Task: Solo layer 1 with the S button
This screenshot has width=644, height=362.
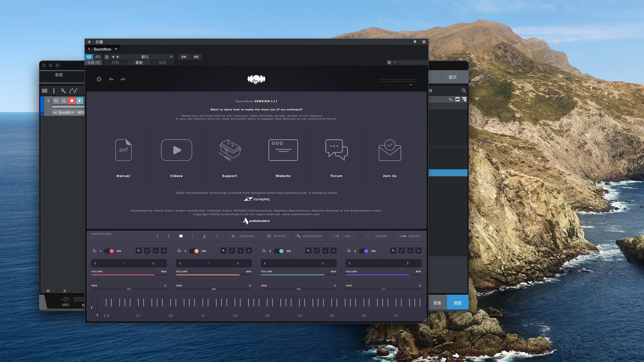Action: point(164,251)
